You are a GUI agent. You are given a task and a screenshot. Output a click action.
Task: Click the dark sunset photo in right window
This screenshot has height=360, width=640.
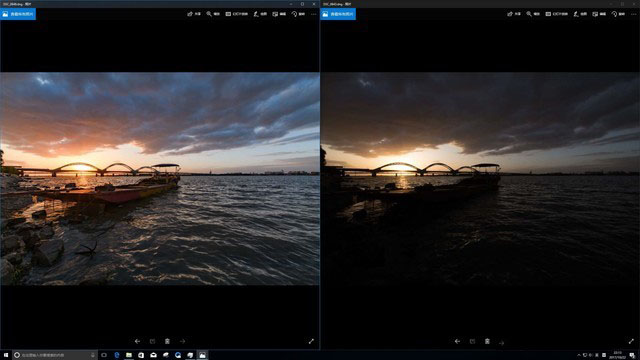(x=480, y=179)
